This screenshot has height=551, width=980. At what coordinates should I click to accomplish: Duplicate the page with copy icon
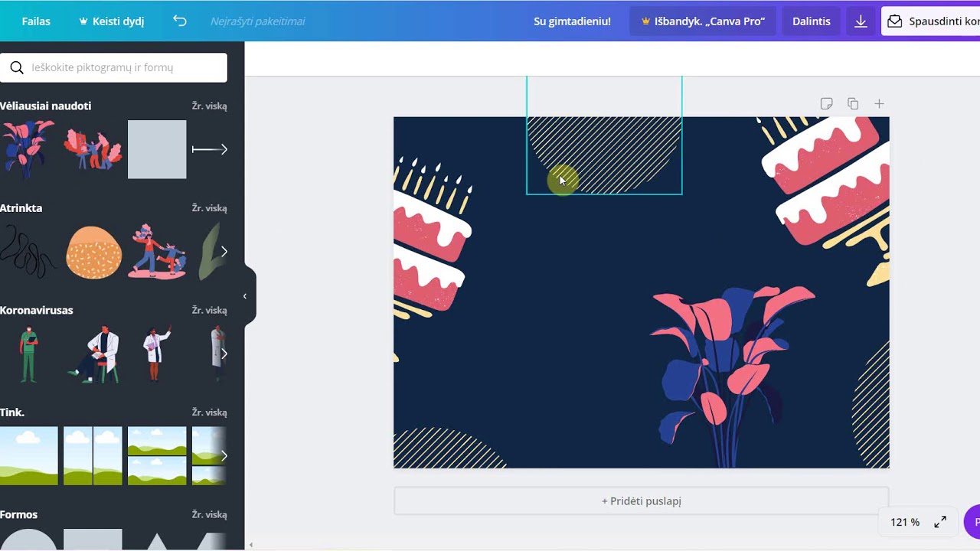(x=853, y=103)
